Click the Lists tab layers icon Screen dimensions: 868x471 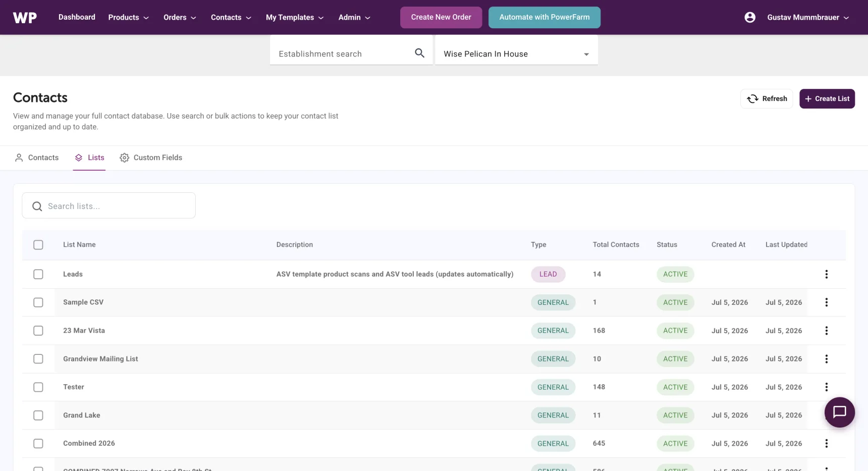coord(79,158)
